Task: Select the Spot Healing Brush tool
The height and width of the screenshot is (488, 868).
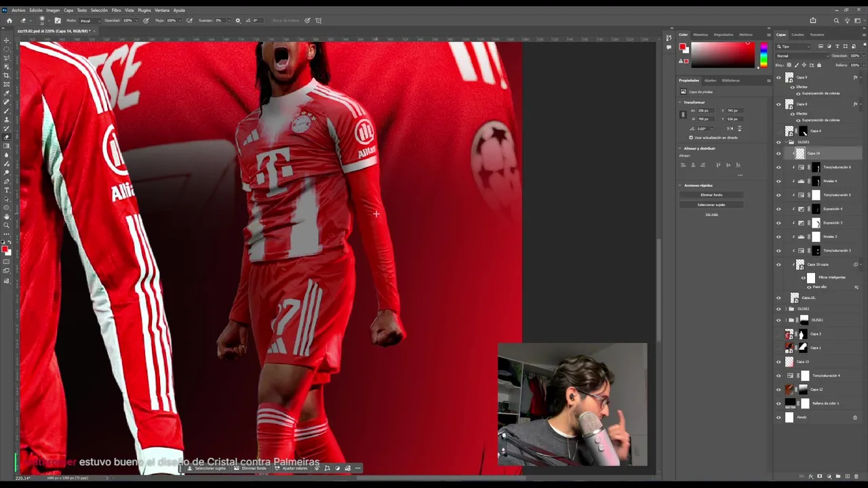Action: click(x=7, y=102)
